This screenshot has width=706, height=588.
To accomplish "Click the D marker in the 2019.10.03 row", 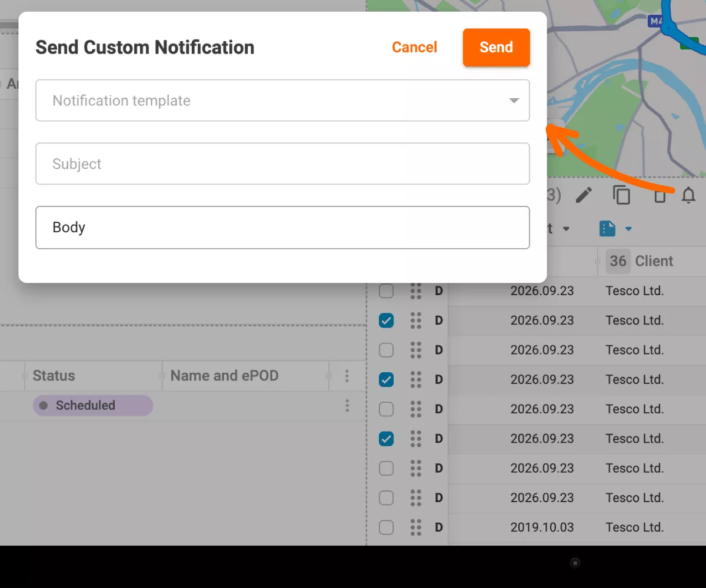I will 439,527.
